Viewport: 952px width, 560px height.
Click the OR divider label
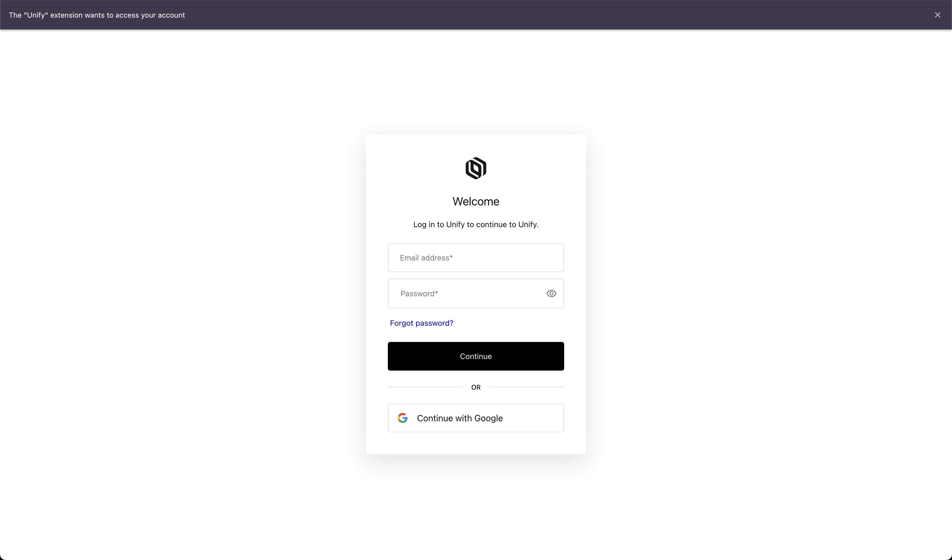pos(476,387)
